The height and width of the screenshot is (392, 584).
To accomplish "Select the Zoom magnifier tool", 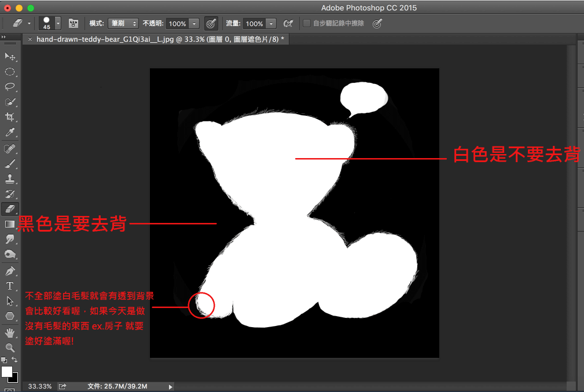I will tap(10, 347).
